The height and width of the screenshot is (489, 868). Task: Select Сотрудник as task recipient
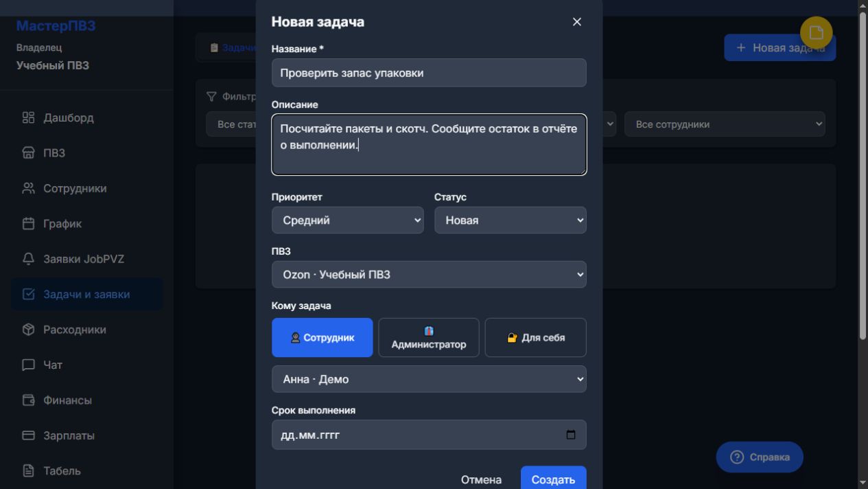322,337
